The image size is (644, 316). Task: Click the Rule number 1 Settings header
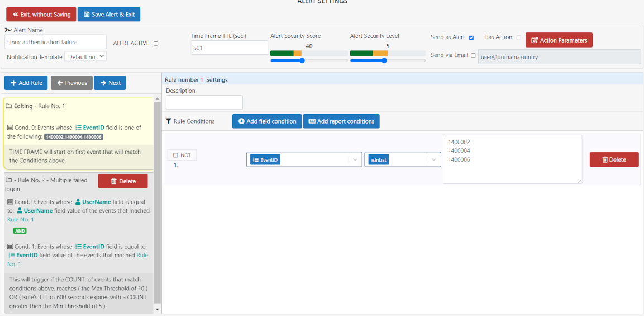click(x=196, y=80)
